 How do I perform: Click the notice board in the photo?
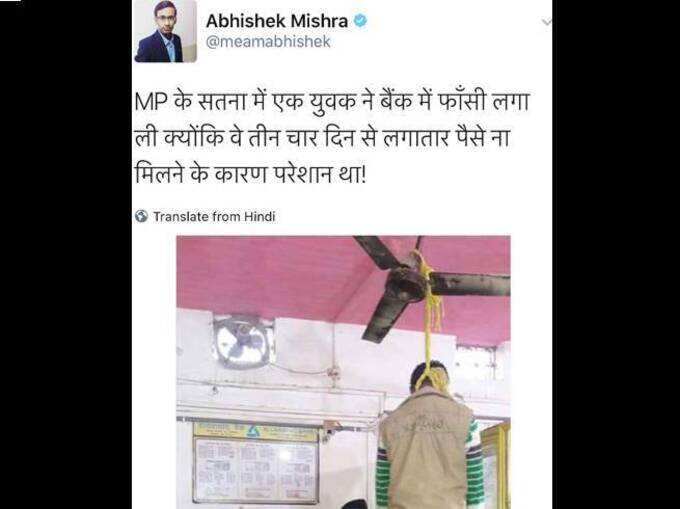click(256, 463)
